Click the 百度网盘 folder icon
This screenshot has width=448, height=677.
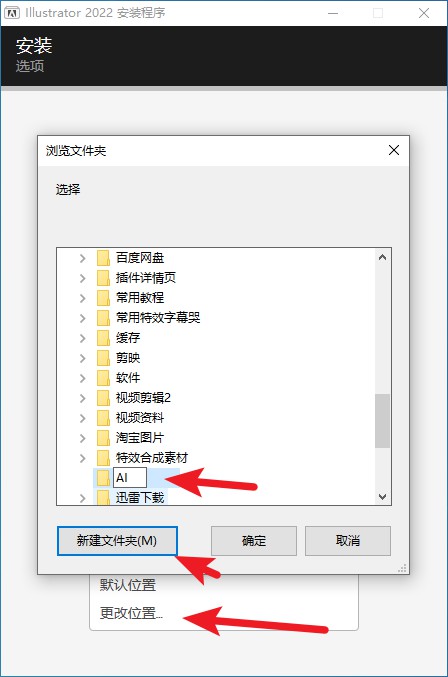coord(103,258)
